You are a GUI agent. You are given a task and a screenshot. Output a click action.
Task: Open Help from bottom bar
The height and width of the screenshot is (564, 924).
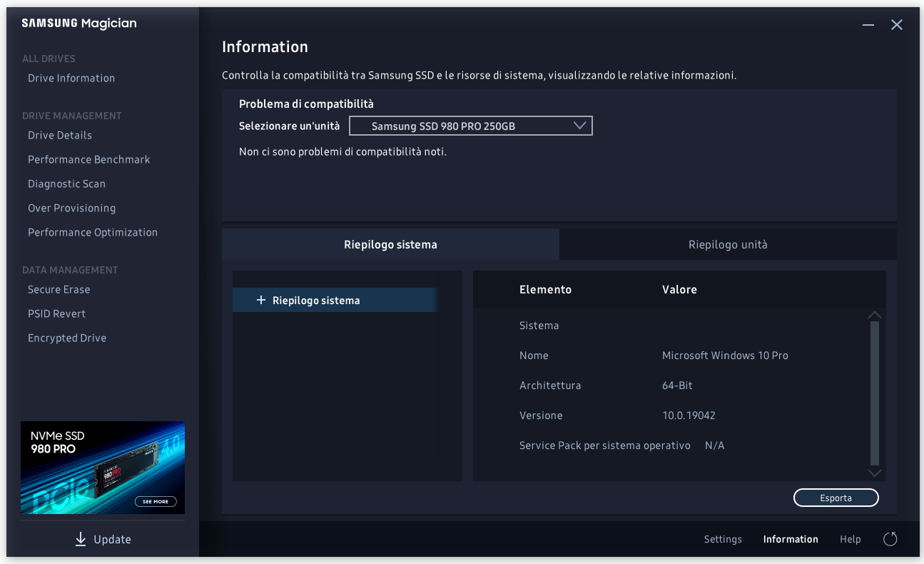tap(850, 539)
